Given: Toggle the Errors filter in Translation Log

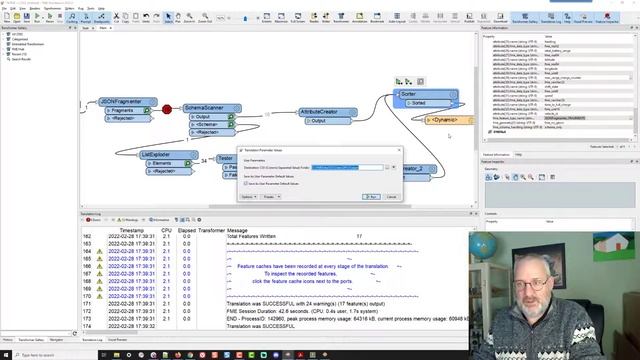Looking at the screenshot, I should (93, 220).
